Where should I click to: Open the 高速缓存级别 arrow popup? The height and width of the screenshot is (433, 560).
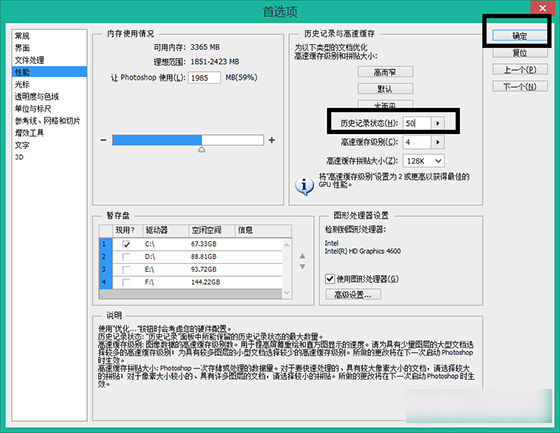pos(438,142)
